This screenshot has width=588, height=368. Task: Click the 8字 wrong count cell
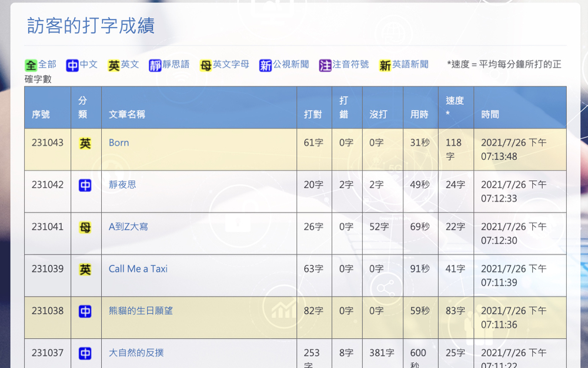(x=346, y=353)
